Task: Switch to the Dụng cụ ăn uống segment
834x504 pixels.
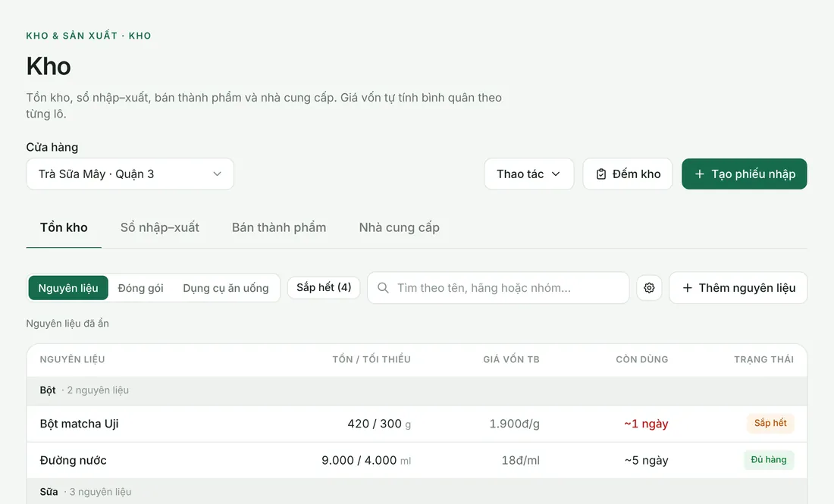Action: coord(225,287)
